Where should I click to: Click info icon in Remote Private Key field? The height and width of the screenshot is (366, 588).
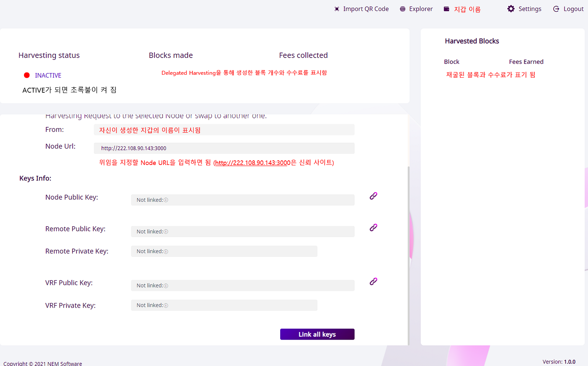(166, 252)
